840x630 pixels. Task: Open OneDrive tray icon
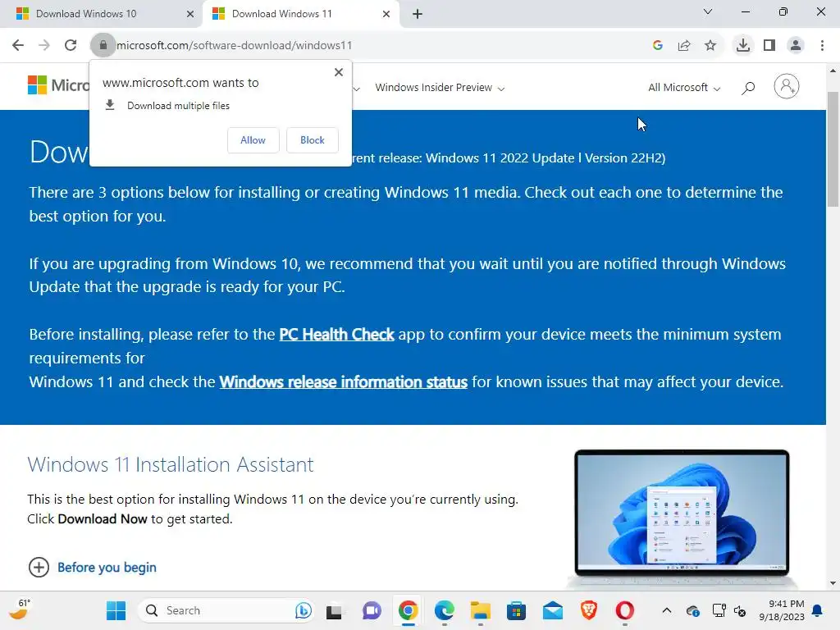(x=692, y=610)
